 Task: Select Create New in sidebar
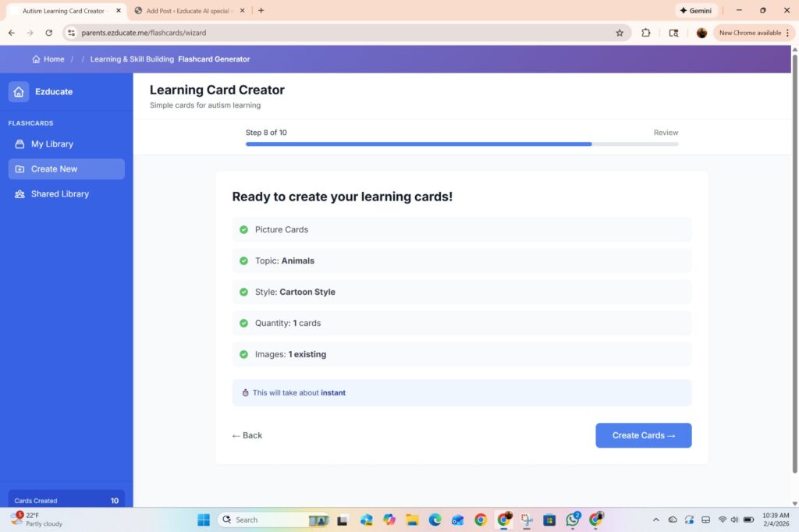54,169
